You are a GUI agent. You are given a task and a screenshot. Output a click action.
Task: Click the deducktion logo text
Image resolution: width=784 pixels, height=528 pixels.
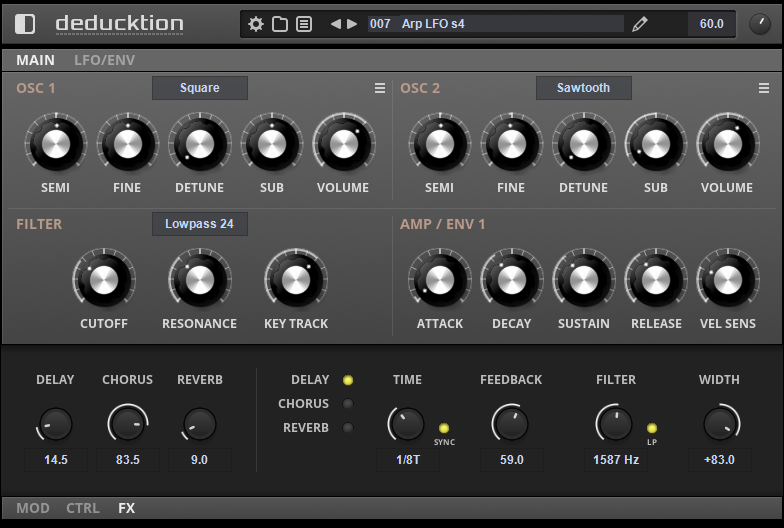120,24
